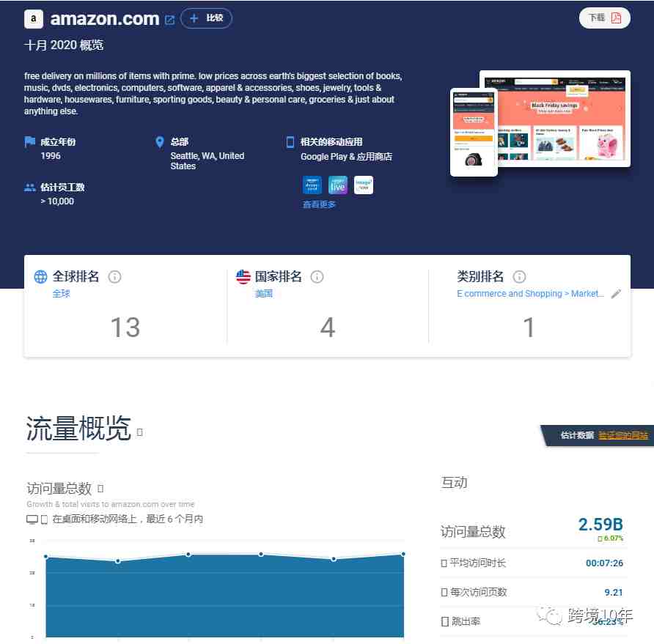Click the 比较 compare button
Image resolution: width=654 pixels, height=644 pixels.
(x=206, y=18)
